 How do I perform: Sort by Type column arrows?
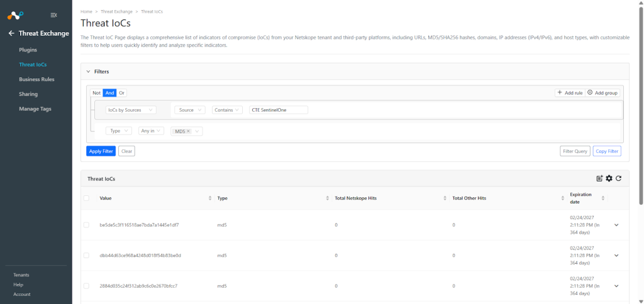point(327,198)
